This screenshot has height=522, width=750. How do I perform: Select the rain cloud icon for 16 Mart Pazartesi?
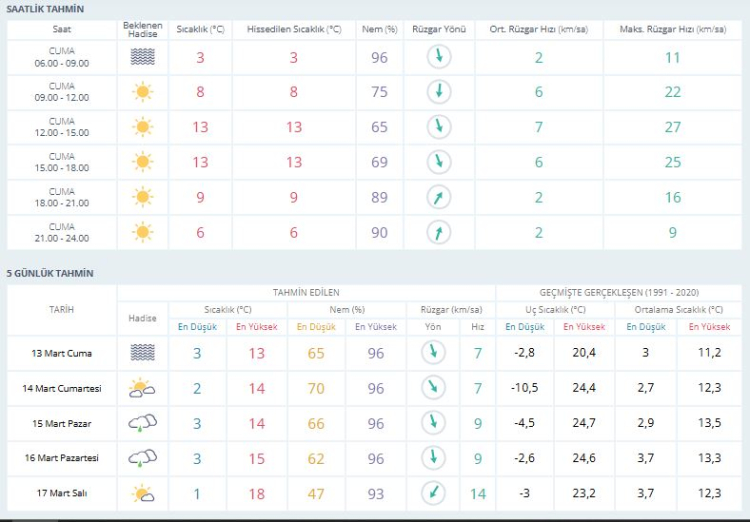click(x=141, y=458)
